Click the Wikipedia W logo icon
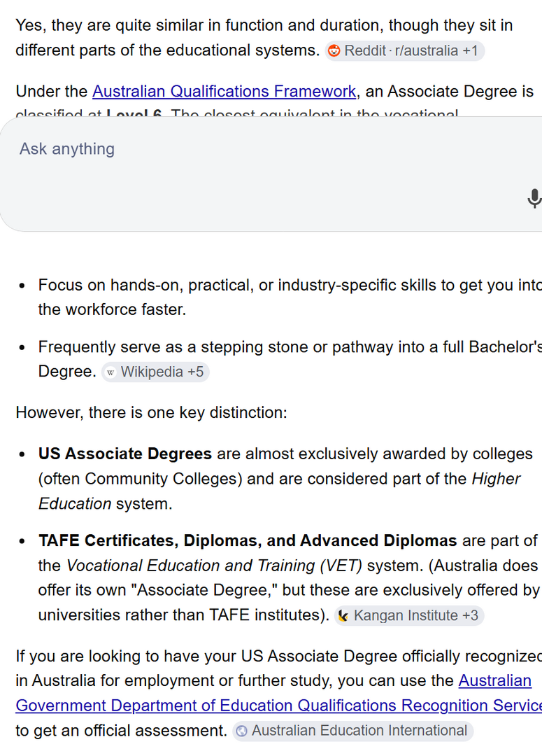The height and width of the screenshot is (756, 542). (110, 372)
